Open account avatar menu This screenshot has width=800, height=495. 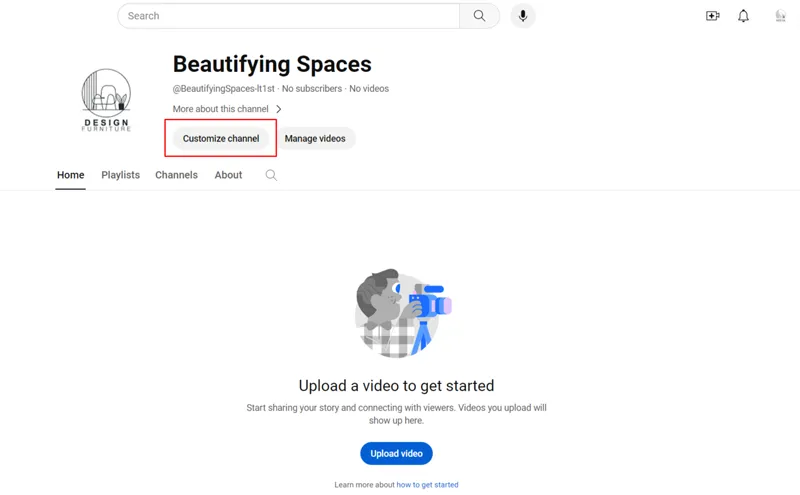coord(780,16)
